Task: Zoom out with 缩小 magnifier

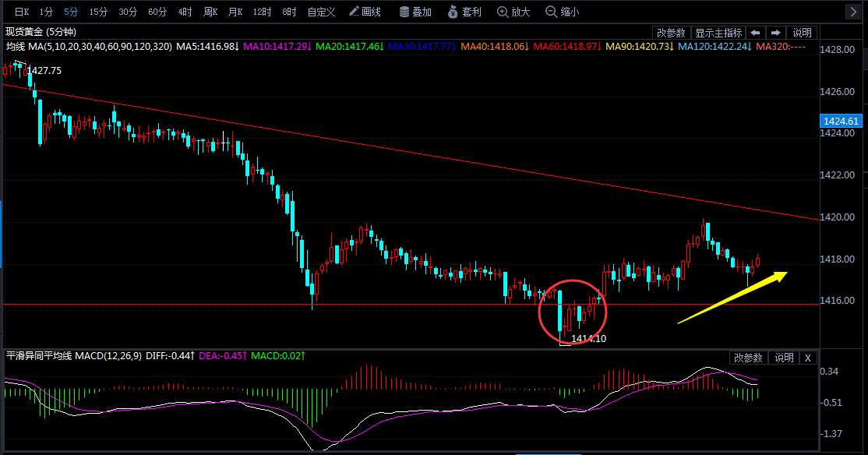Action: 562,12
